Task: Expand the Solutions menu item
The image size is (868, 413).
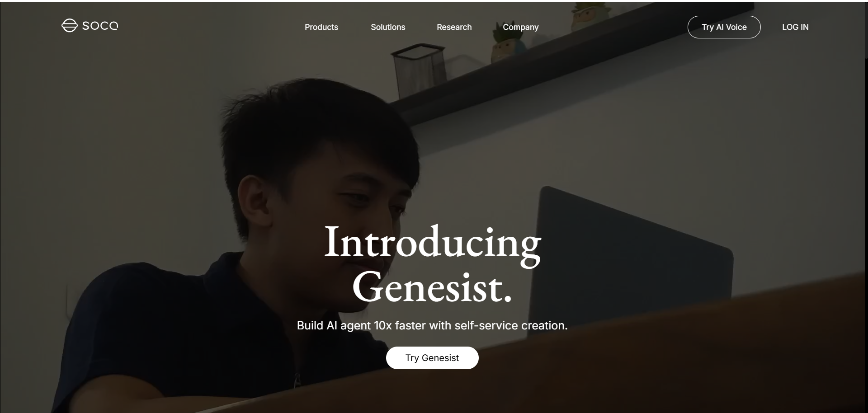Action: pyautogui.click(x=388, y=27)
